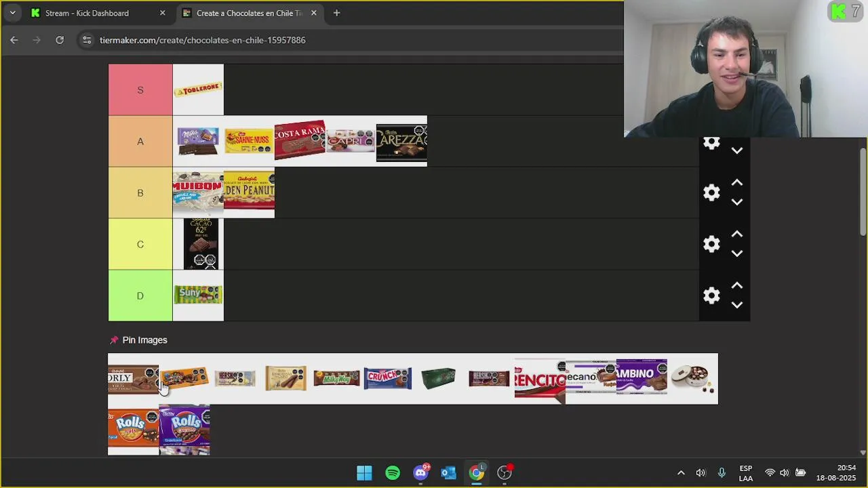The width and height of the screenshot is (868, 488).
Task: Select the black Arezzo chocolate in A tier
Action: coord(401,141)
